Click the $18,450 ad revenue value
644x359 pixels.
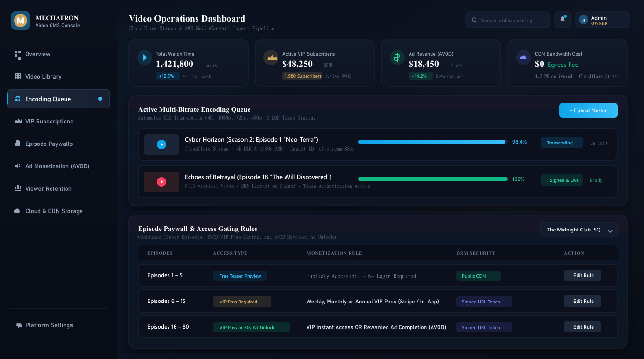424,64
